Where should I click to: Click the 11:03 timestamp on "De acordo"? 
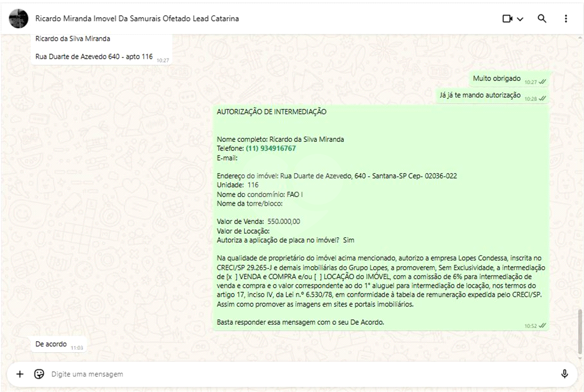[x=77, y=348]
